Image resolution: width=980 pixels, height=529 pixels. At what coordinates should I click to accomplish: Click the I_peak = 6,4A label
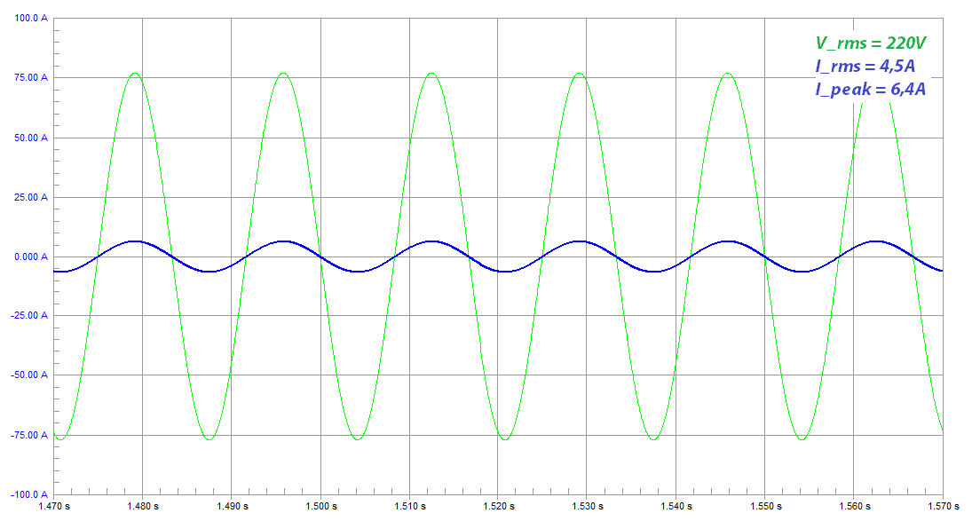click(871, 89)
